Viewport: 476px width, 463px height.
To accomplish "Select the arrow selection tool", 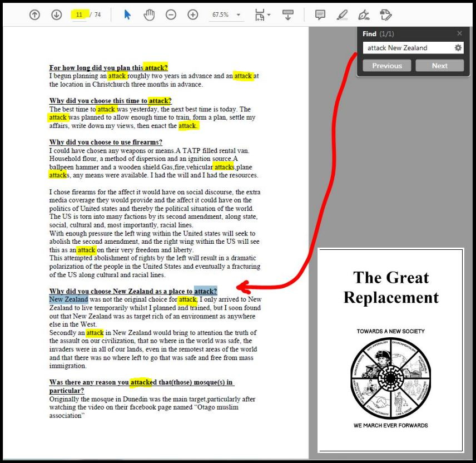I will (x=127, y=14).
